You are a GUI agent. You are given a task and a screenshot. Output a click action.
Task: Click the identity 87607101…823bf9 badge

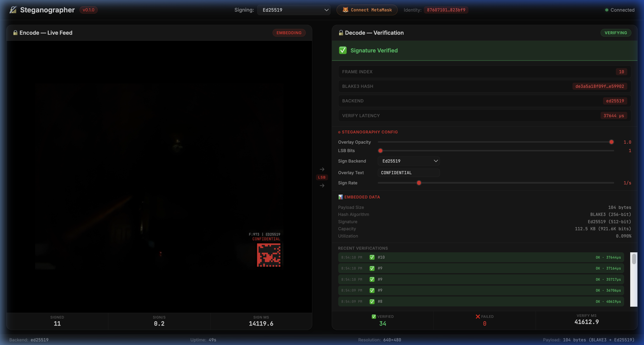click(x=446, y=10)
